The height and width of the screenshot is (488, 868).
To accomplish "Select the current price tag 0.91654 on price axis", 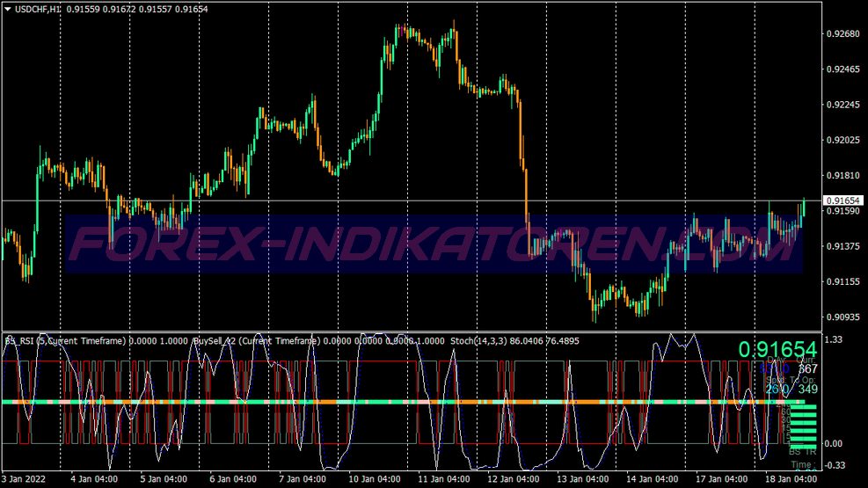I will pyautogui.click(x=842, y=201).
